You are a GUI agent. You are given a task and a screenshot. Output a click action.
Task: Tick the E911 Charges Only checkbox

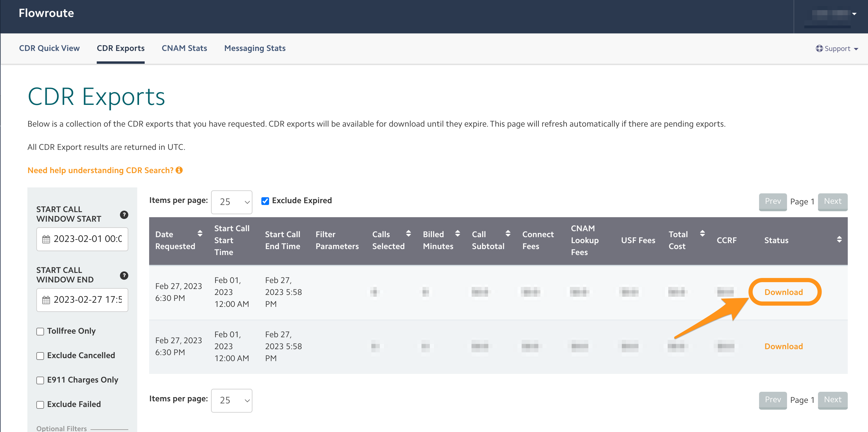(x=40, y=380)
